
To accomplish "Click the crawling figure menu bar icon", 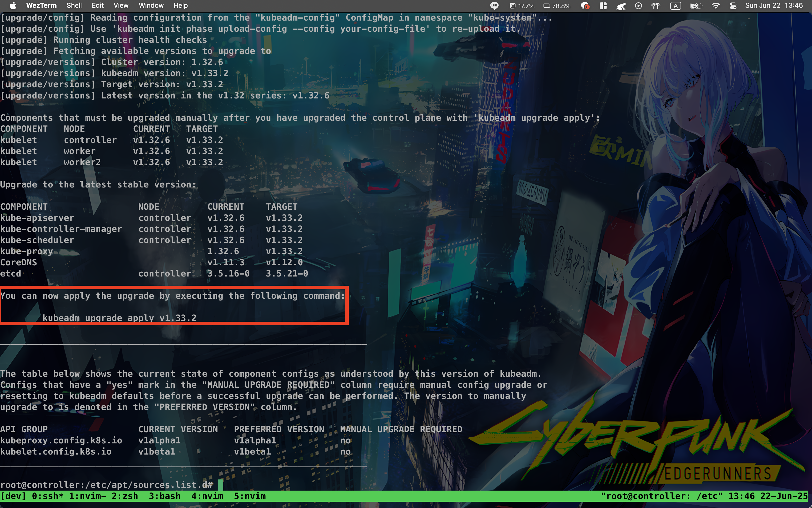I will click(x=621, y=6).
